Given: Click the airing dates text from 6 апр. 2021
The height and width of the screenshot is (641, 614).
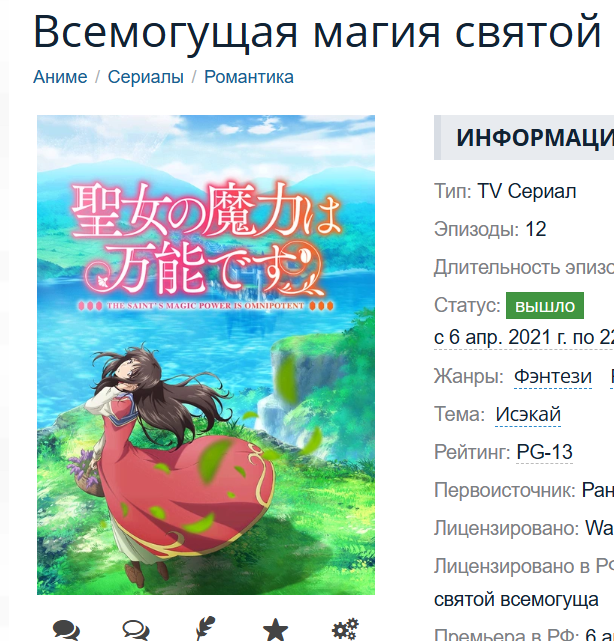Looking at the screenshot, I should coord(524,338).
